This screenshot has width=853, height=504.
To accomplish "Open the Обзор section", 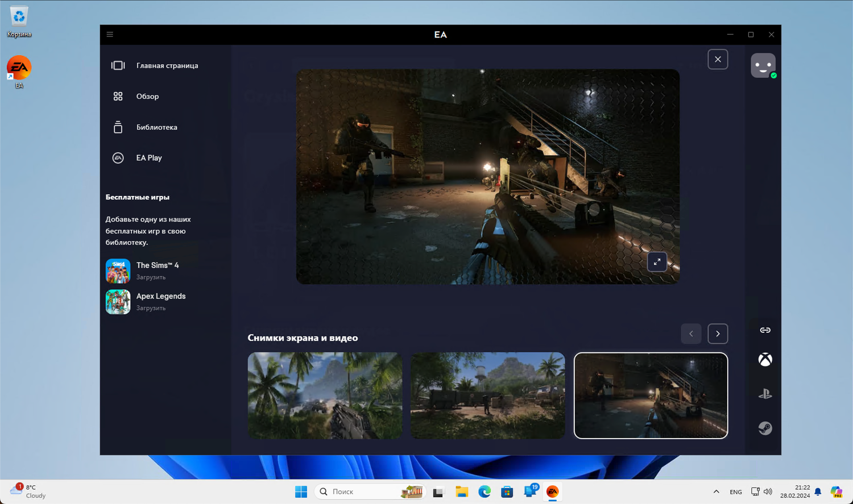I will pos(135,97).
